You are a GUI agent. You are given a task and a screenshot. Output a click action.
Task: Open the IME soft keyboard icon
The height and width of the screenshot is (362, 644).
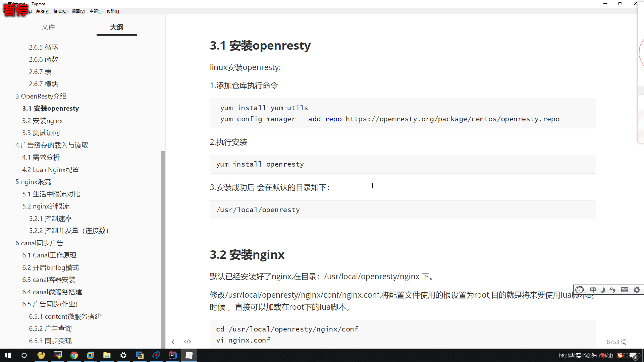[625, 290]
